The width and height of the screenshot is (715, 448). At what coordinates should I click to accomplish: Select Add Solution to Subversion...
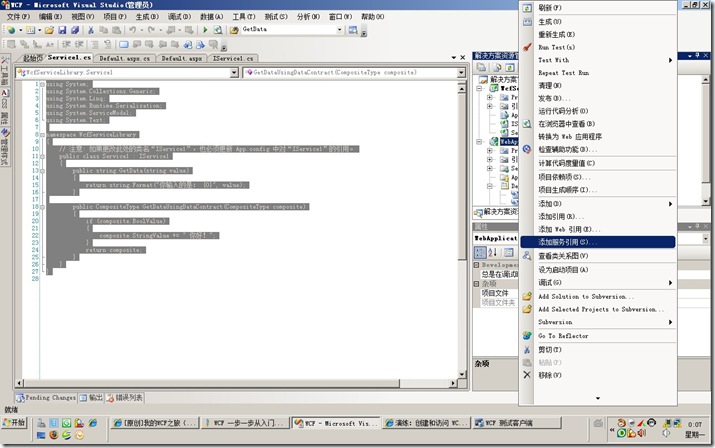pos(597,297)
